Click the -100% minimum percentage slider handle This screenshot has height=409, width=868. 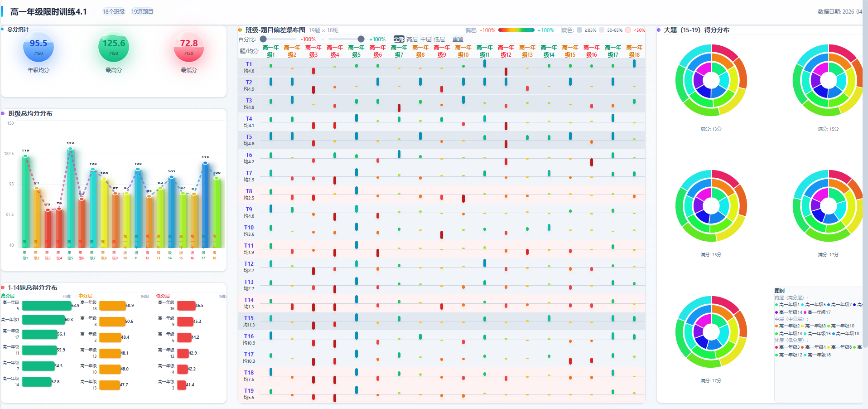click(263, 39)
